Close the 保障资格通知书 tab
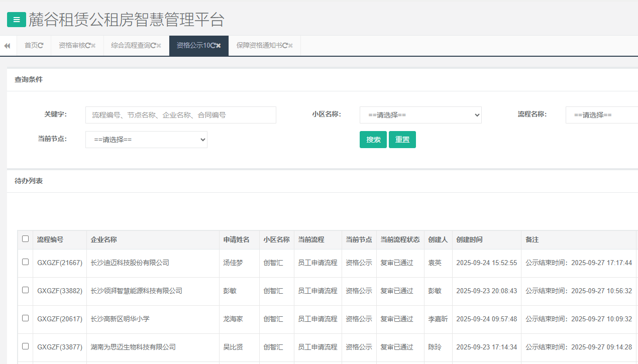The height and width of the screenshot is (364, 638). coord(290,46)
